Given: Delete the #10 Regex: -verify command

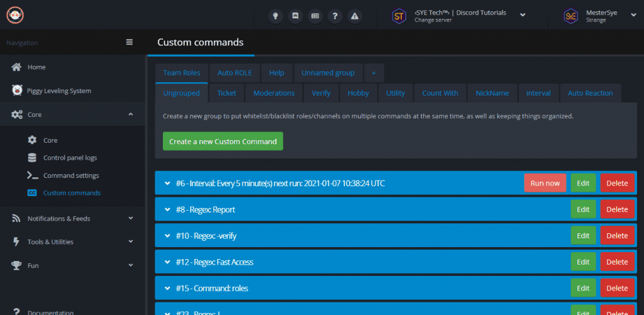Looking at the screenshot, I should tap(616, 236).
